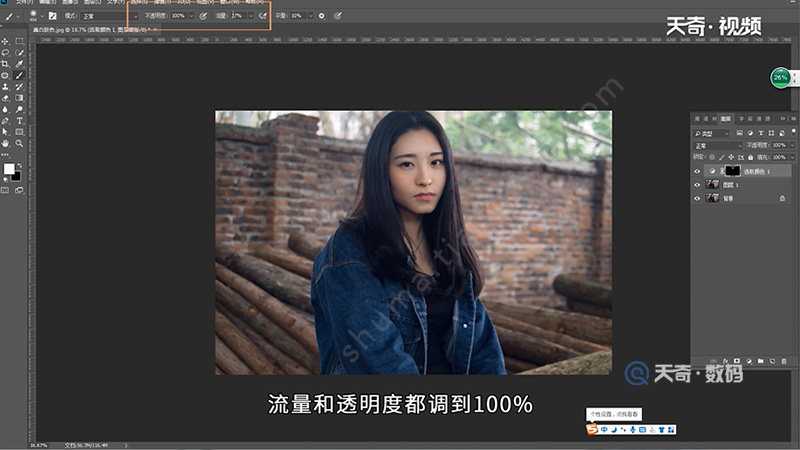This screenshot has width=800, height=450.
Task: Open the layer opacity dropdown
Action: (792, 145)
